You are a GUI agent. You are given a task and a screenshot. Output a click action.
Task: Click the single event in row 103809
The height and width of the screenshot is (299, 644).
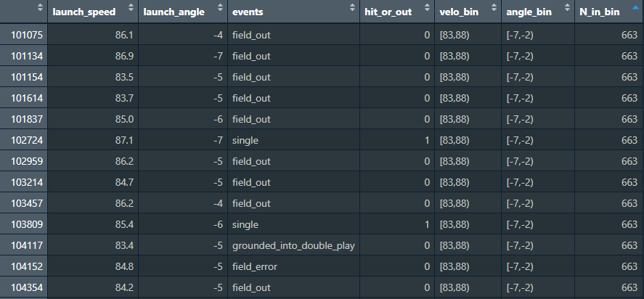245,224
